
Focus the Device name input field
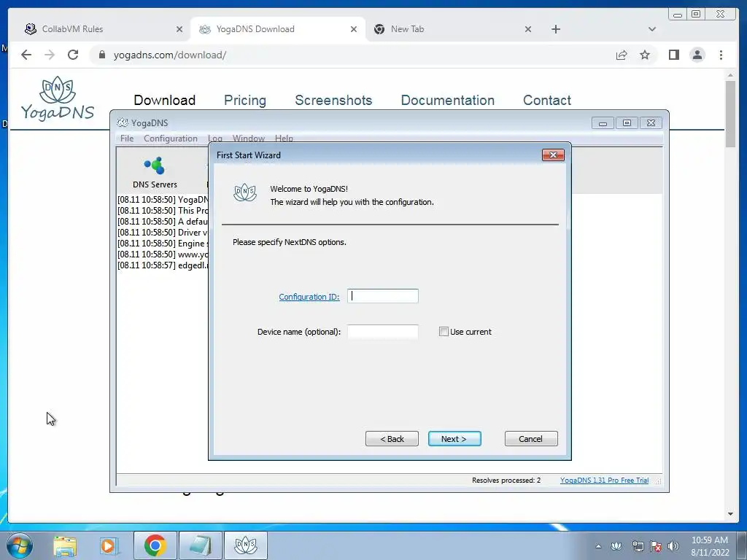click(x=382, y=332)
